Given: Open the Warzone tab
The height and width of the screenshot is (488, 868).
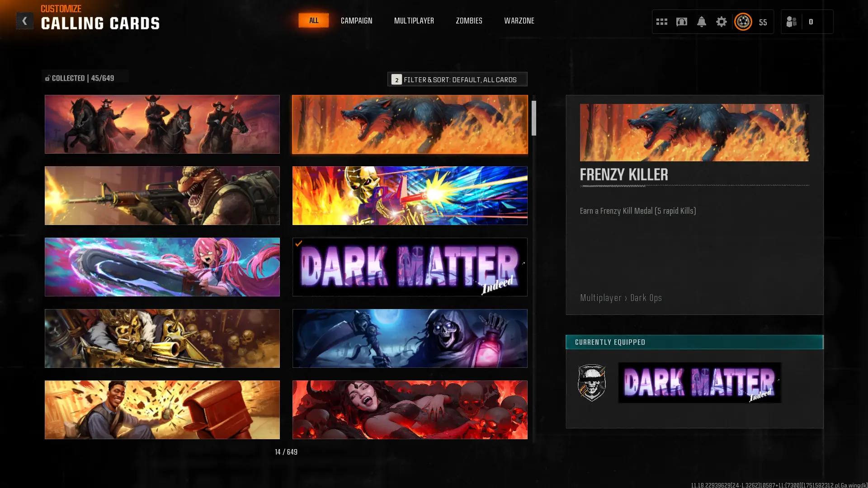Looking at the screenshot, I should [x=519, y=21].
